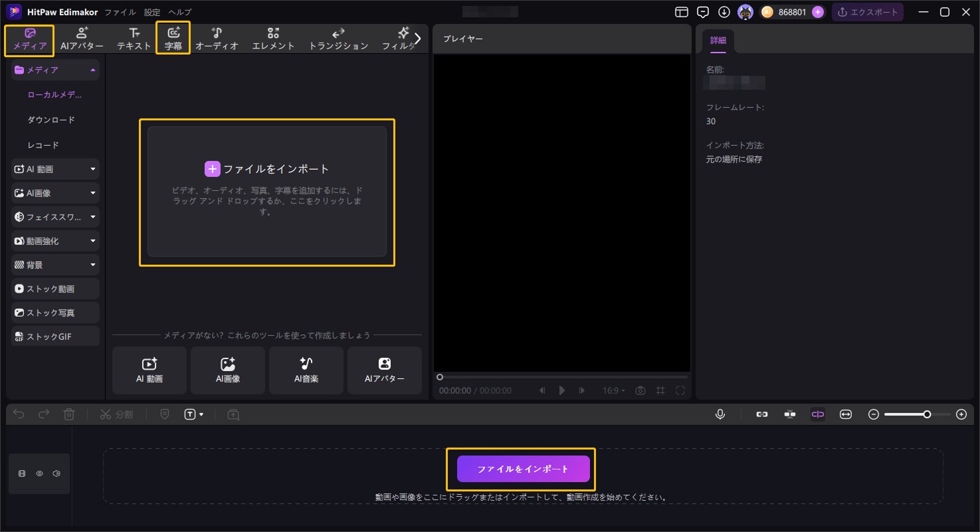Mute the track audio with speaker icon
The height and width of the screenshot is (532, 980).
[56, 473]
